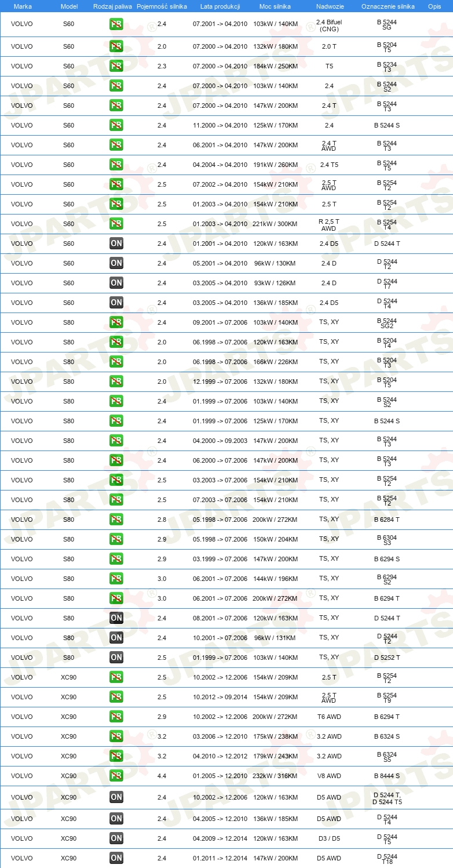Viewport: 453px width, 868px height.
Task: Click the '2.8' engine capacity cell
Action: click(162, 520)
